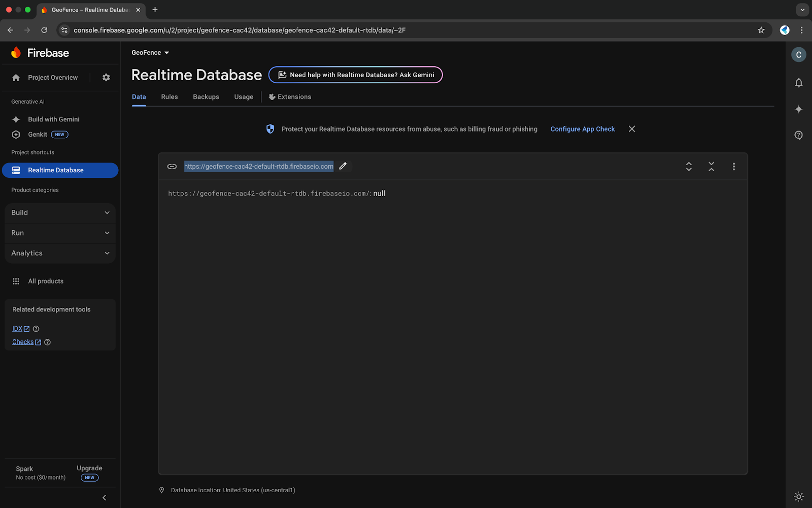812x508 pixels.
Task: Toggle light/dark theme sun icon
Action: (x=799, y=497)
